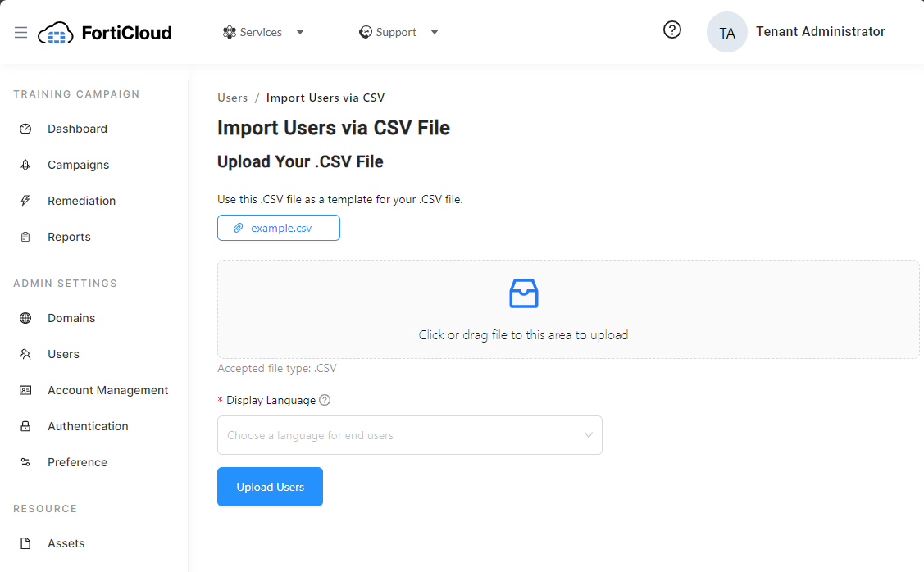924x572 pixels.
Task: Open Account Management settings
Action: [x=108, y=390]
